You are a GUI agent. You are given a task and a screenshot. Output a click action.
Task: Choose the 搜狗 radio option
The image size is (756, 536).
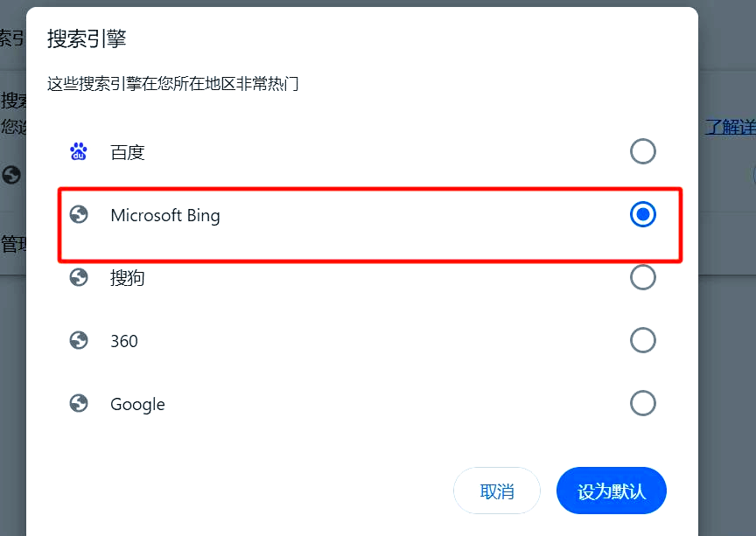pyautogui.click(x=643, y=277)
